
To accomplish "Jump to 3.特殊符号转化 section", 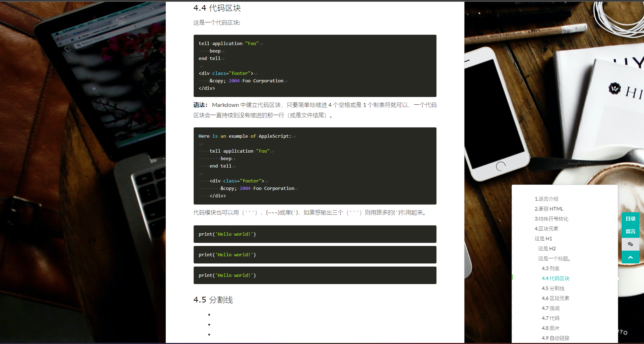I will click(x=551, y=219).
